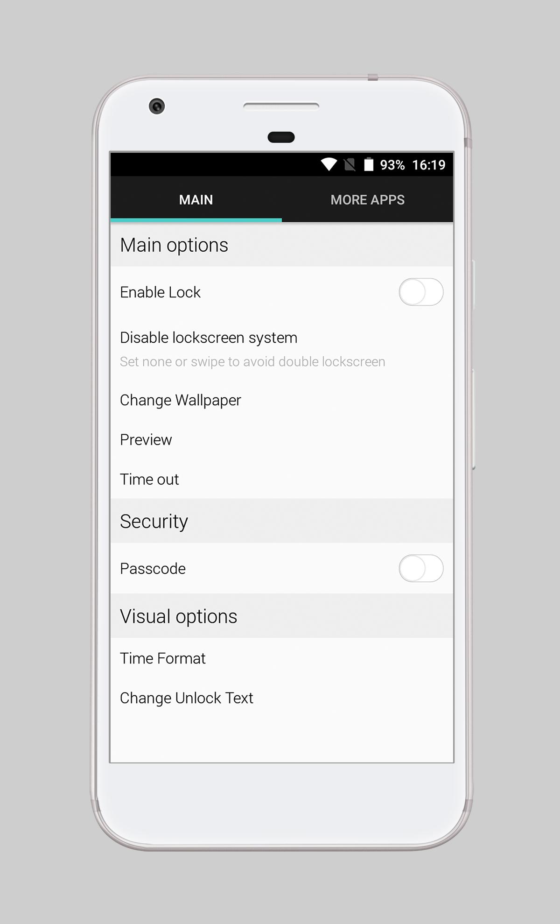Tap the battery icon in status bar
Image resolution: width=560 pixels, height=924 pixels.
pyautogui.click(x=369, y=164)
